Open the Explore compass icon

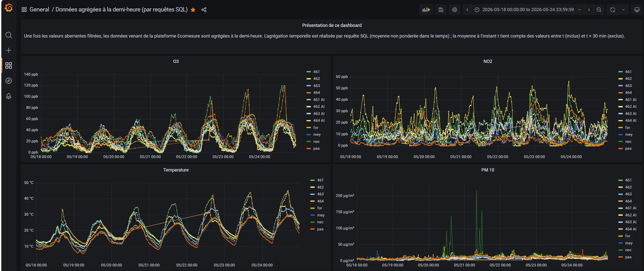click(x=9, y=81)
